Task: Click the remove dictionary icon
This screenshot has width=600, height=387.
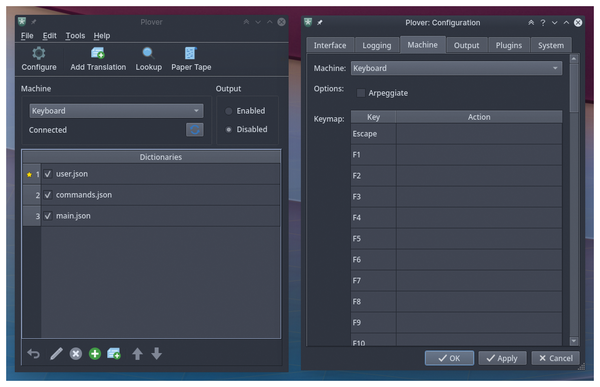Action: pyautogui.click(x=76, y=354)
